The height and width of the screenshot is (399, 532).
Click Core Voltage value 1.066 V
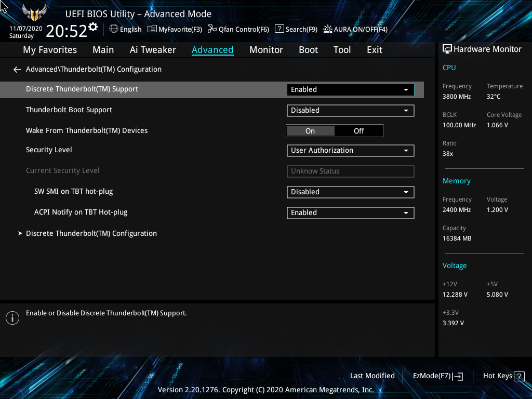(x=497, y=125)
